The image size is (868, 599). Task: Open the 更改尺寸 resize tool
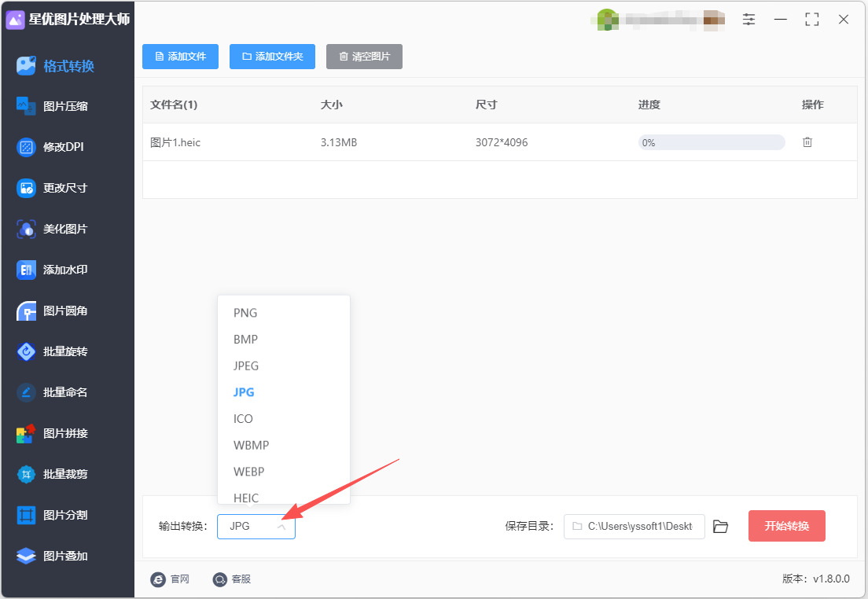[51, 188]
